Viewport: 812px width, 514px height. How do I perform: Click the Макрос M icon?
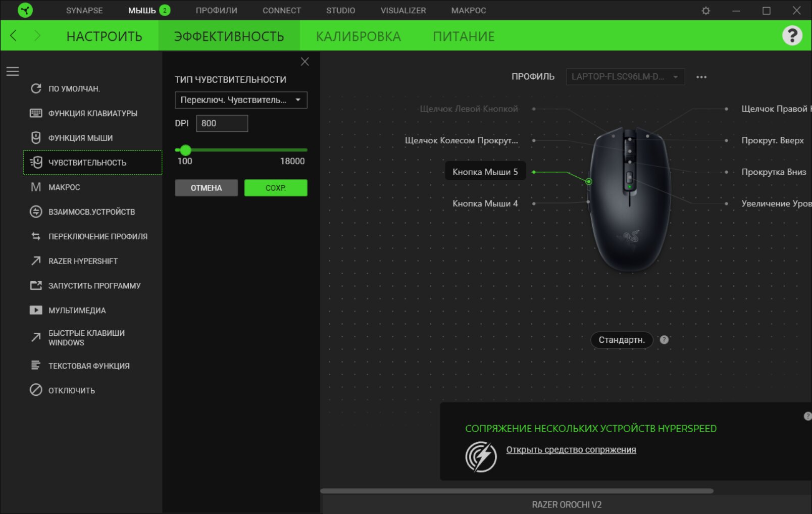click(x=36, y=187)
